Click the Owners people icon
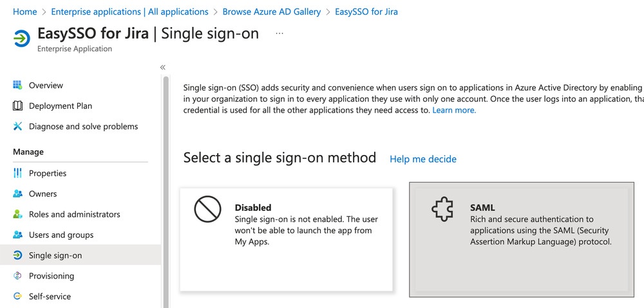Screen dimensions: 644x308 17,194
